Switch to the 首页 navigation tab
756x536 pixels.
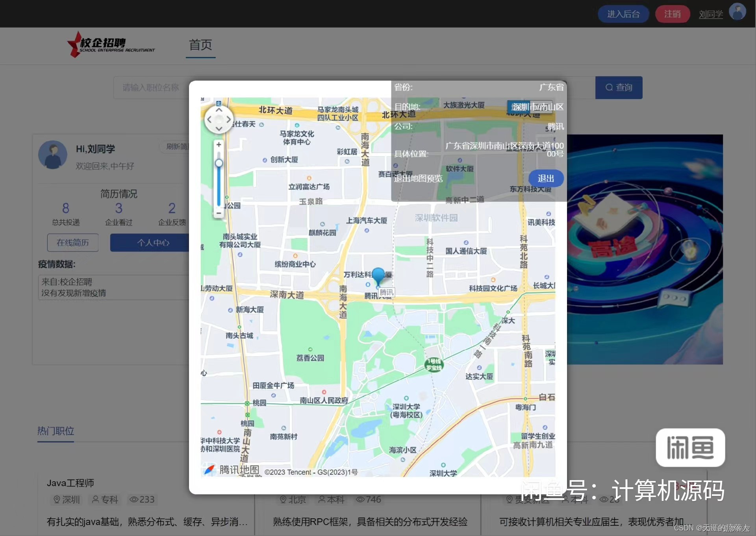point(200,45)
